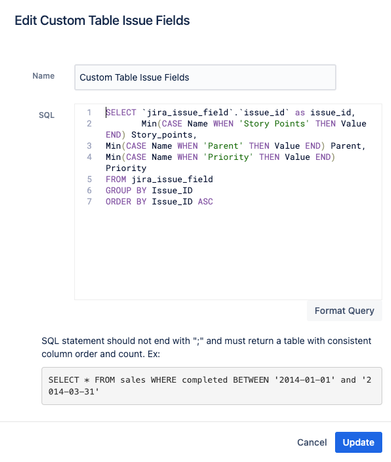Place cursor on FROM jira_issue_field line

pyautogui.click(x=159, y=179)
